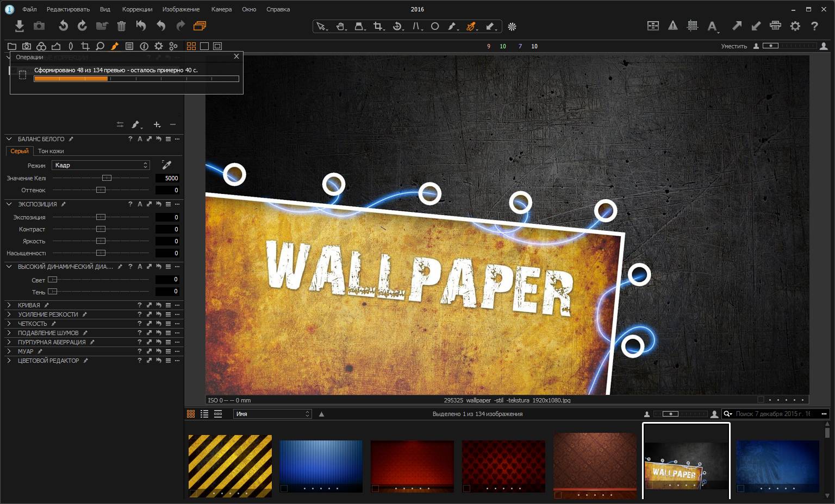Expand the ЦВЕТОВОЙ РЕДАКТОР panel
This screenshot has height=504, width=835.
coord(9,361)
